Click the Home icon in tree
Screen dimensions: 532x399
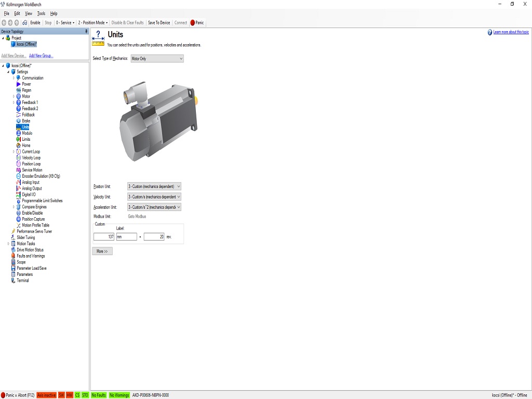pyautogui.click(x=19, y=145)
